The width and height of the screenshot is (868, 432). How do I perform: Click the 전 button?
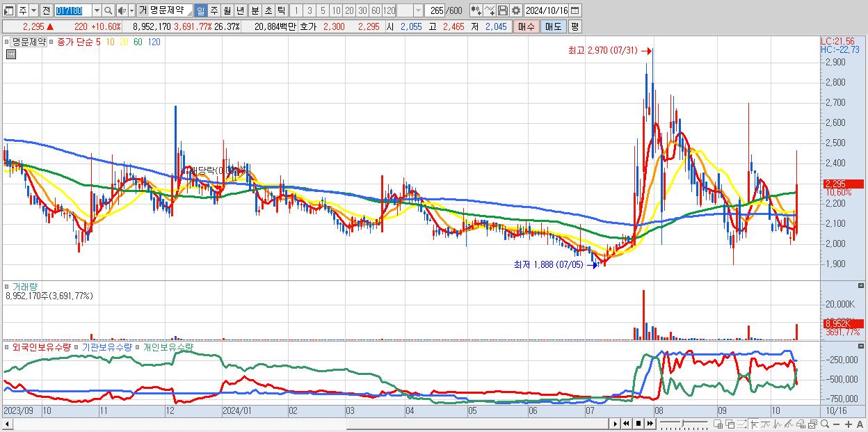pos(46,10)
